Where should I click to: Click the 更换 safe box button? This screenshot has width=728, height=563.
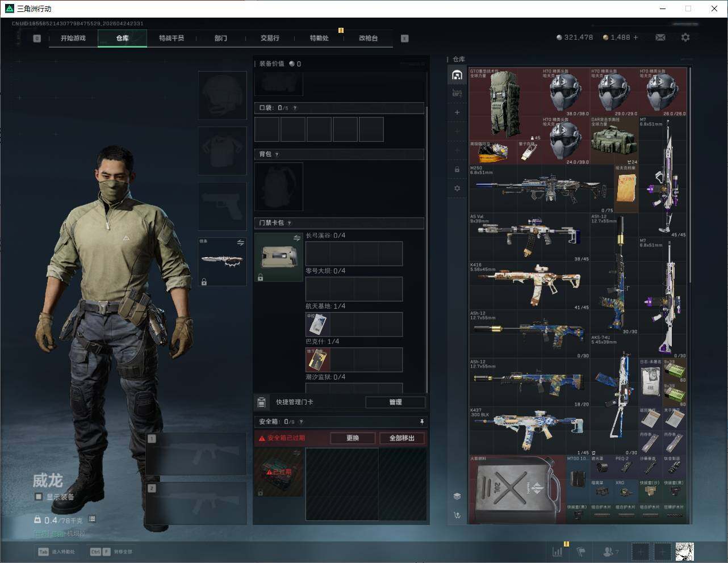click(x=353, y=438)
